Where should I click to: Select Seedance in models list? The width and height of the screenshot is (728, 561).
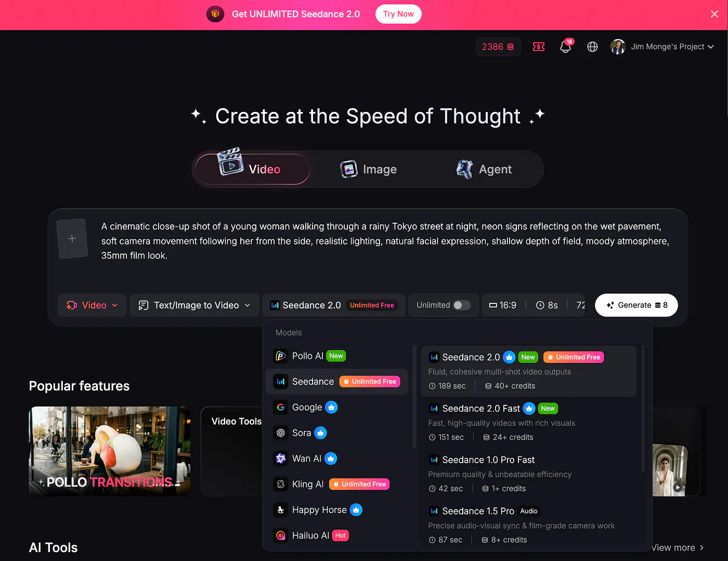(x=336, y=381)
